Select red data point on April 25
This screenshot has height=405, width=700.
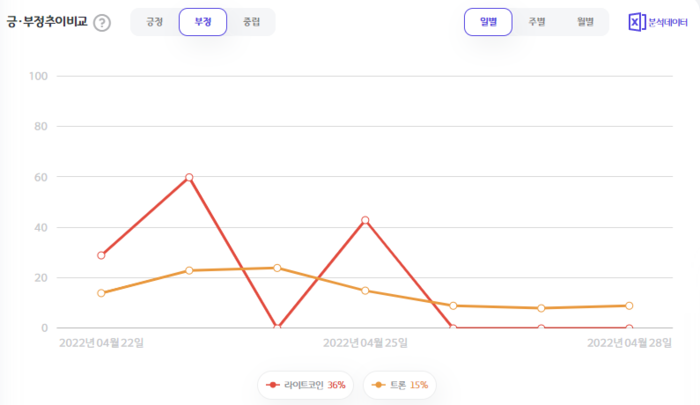[x=365, y=220]
